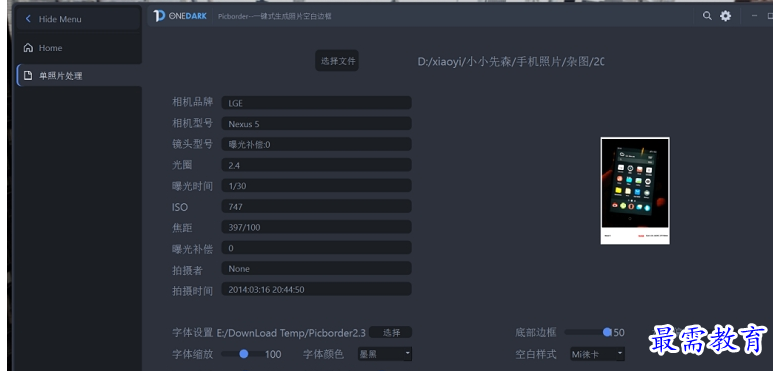Edit the 焦距 field 397/100
The image size is (773, 371).
coord(316,227)
